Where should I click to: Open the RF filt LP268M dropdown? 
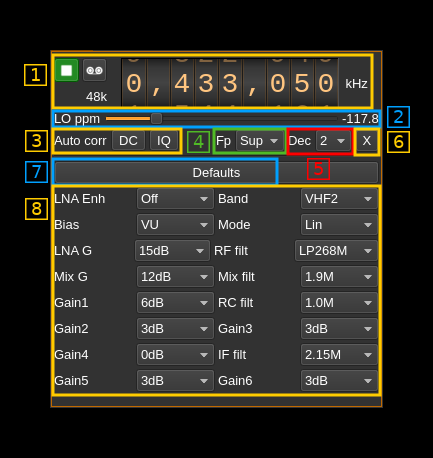336,251
